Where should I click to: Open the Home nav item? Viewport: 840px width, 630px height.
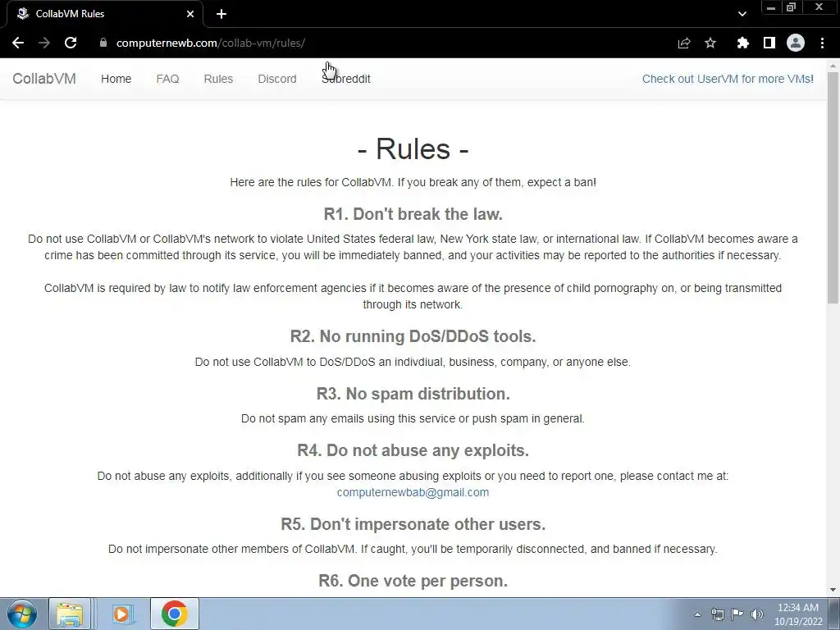point(116,79)
